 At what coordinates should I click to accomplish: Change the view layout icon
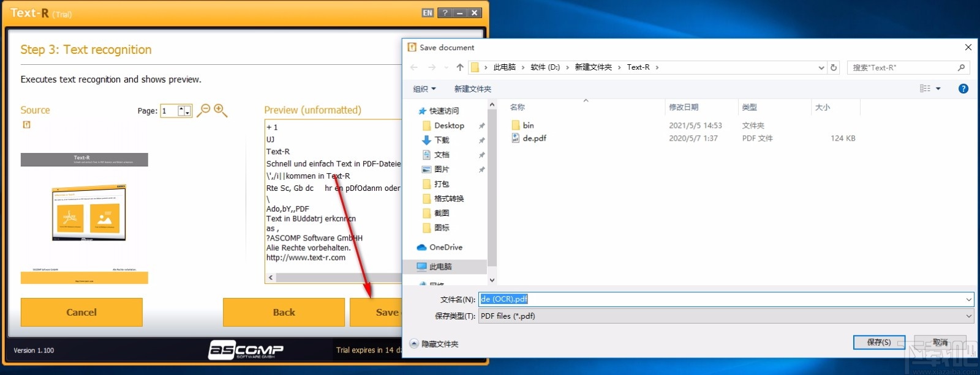pos(925,89)
